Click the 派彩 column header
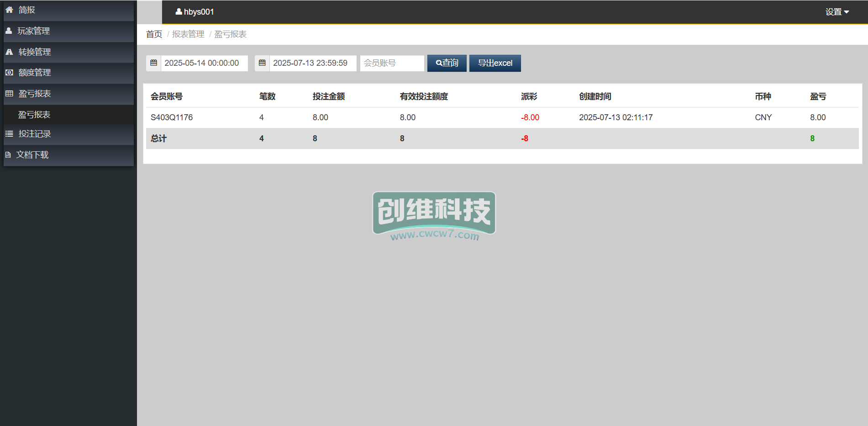This screenshot has height=426, width=868. pyautogui.click(x=529, y=96)
